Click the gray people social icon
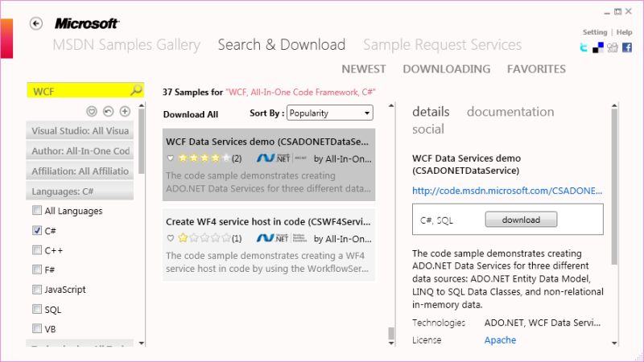This screenshot has width=644, height=362. pyautogui.click(x=613, y=47)
